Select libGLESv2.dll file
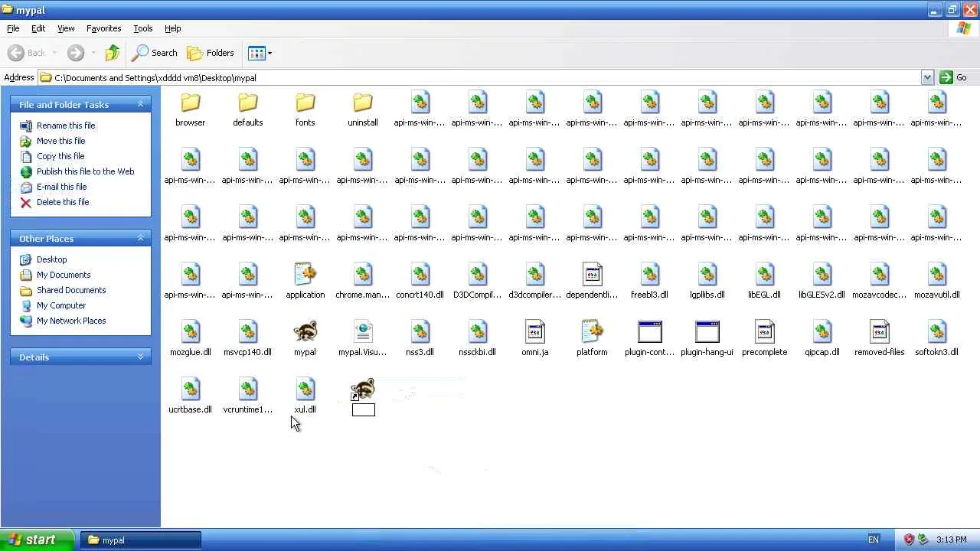The height and width of the screenshot is (551, 980). 822,282
